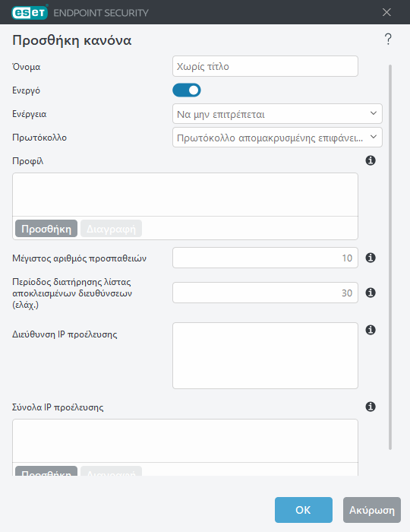The width and height of the screenshot is (410, 532).
Task: Click info icon for Σύνολα IP προέλευσης
Action: [371, 407]
